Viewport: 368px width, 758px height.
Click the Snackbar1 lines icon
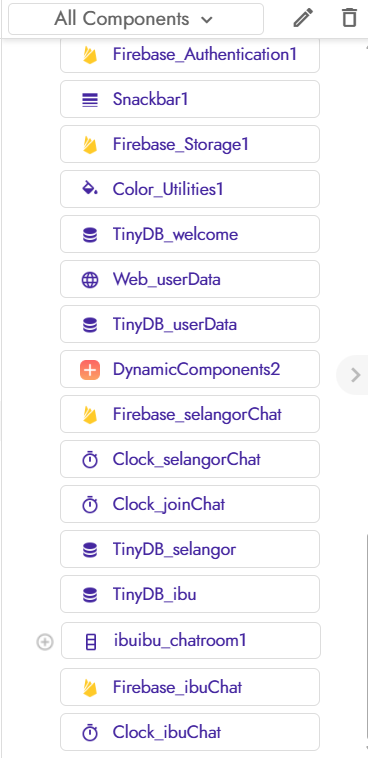coord(90,100)
